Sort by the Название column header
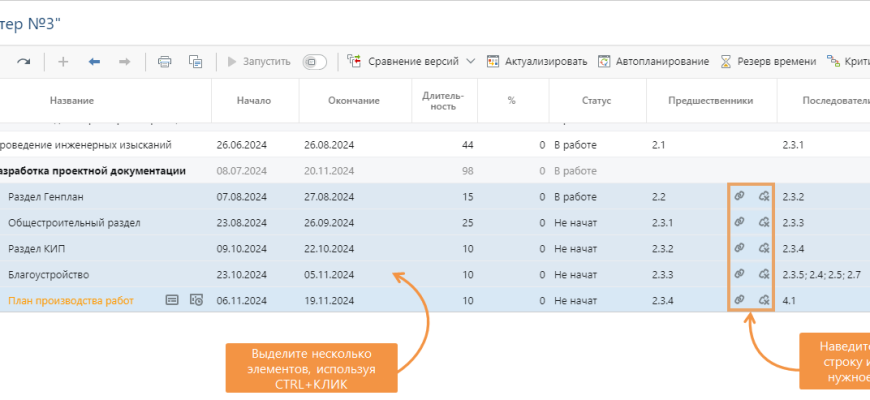Viewport: 870px width, 400px height. pyautogui.click(x=72, y=101)
